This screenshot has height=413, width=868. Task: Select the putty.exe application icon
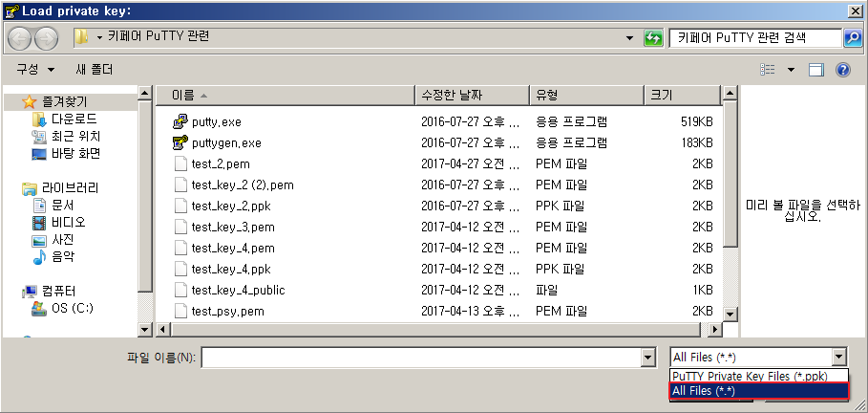(x=181, y=121)
